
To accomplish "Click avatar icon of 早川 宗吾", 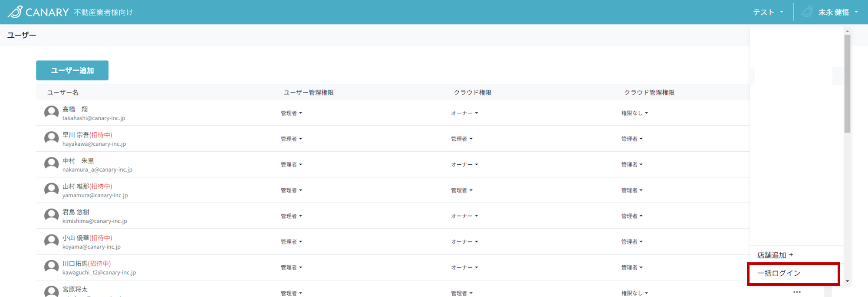I will [52, 139].
